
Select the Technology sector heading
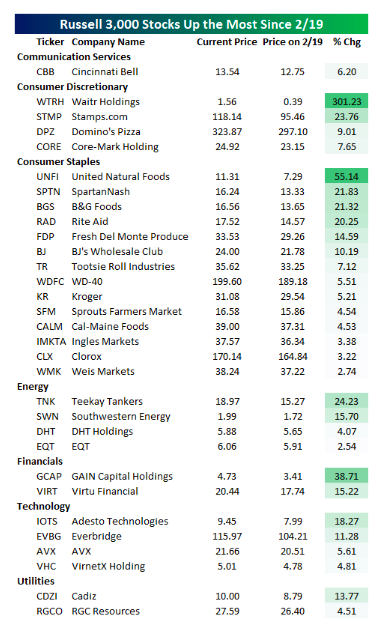(43, 506)
